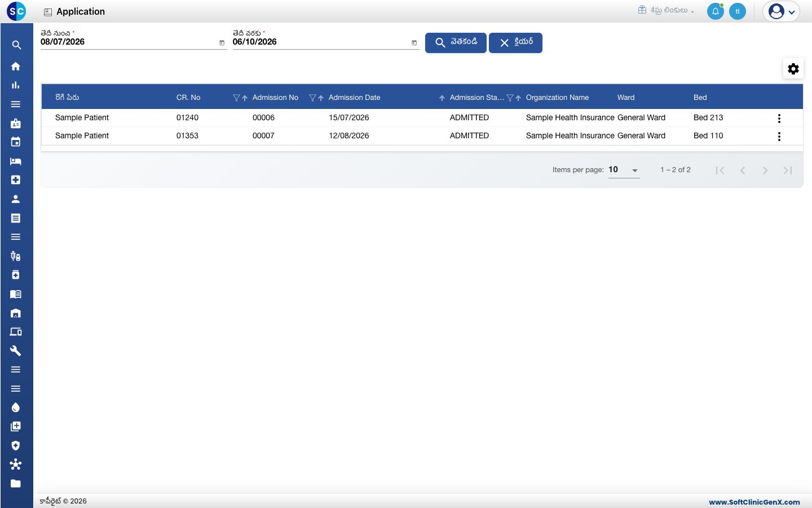Open table settings gear icon
812x508 pixels.
[x=793, y=69]
